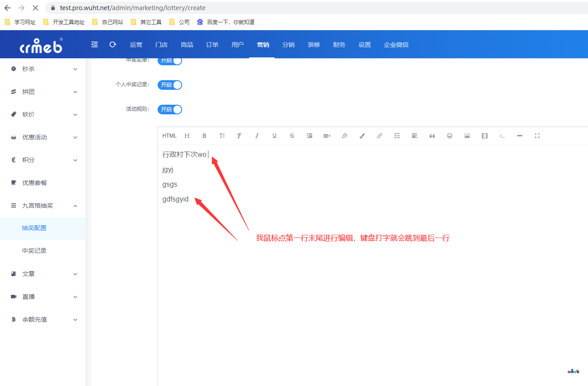588x386 pixels.
Task: Open the text color pen tool
Action: click(345, 136)
